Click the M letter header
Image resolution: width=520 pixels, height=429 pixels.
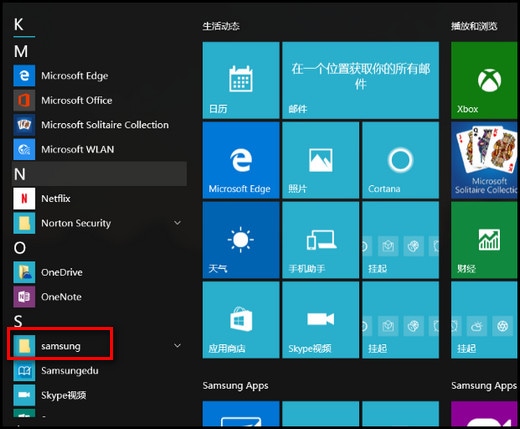click(21, 51)
